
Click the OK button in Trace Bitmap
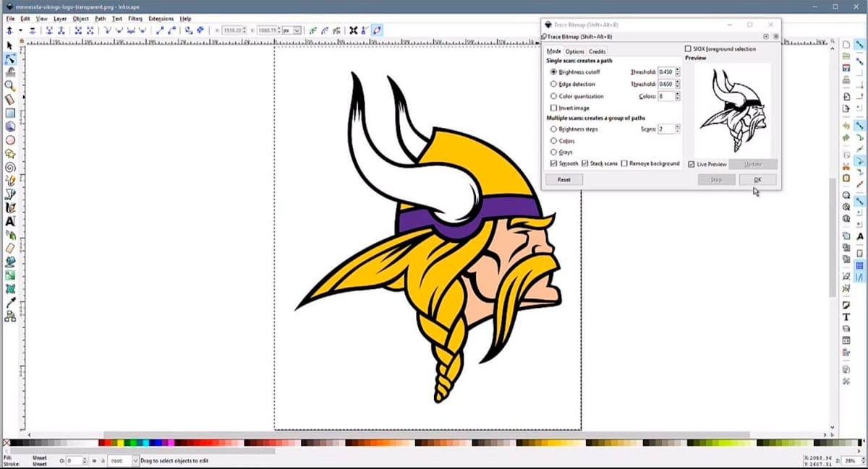click(x=758, y=179)
